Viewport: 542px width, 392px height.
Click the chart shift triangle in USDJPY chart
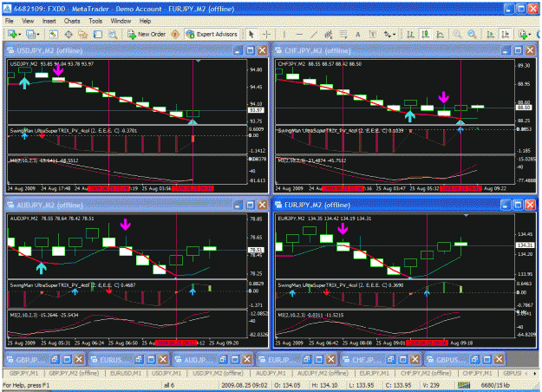tap(198, 61)
